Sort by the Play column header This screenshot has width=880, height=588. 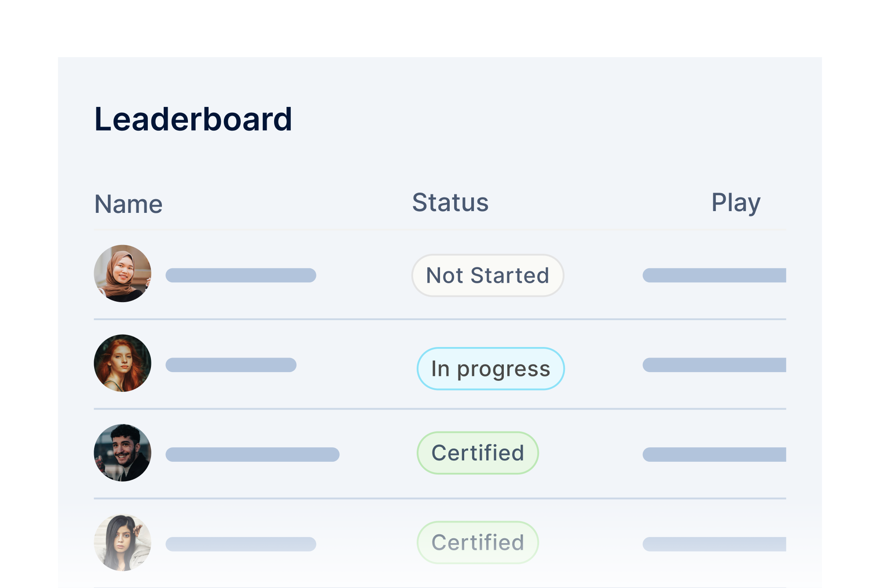coord(736,203)
